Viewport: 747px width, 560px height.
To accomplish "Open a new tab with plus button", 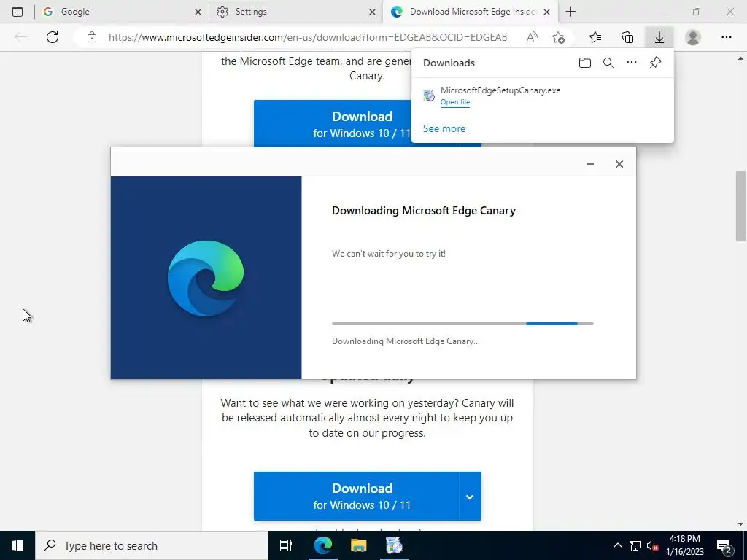I will click(x=570, y=12).
